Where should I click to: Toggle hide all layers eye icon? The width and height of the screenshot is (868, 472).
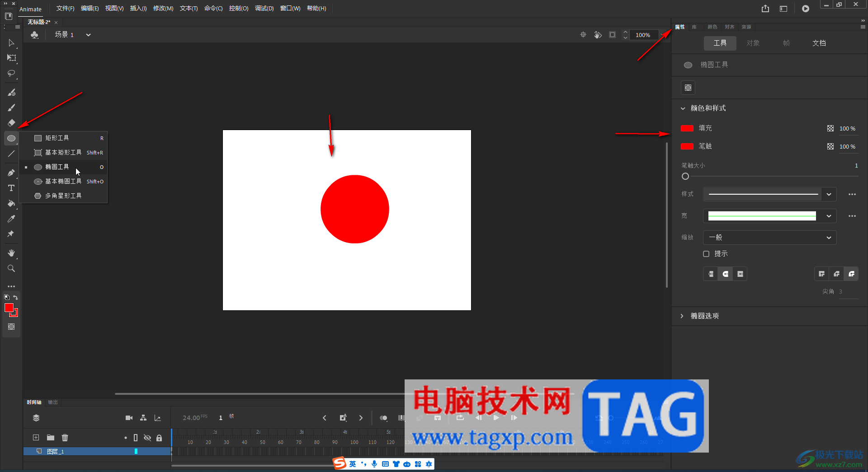tap(147, 438)
